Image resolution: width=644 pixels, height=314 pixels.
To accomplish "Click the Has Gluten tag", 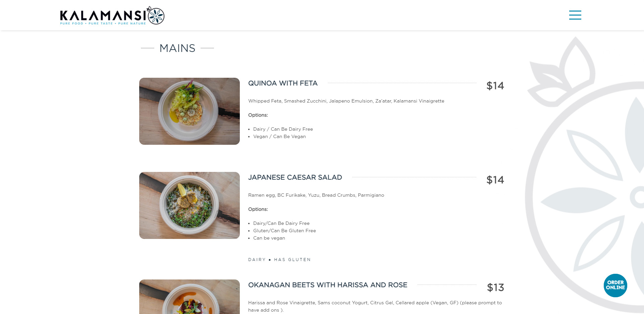I will click(292, 260).
